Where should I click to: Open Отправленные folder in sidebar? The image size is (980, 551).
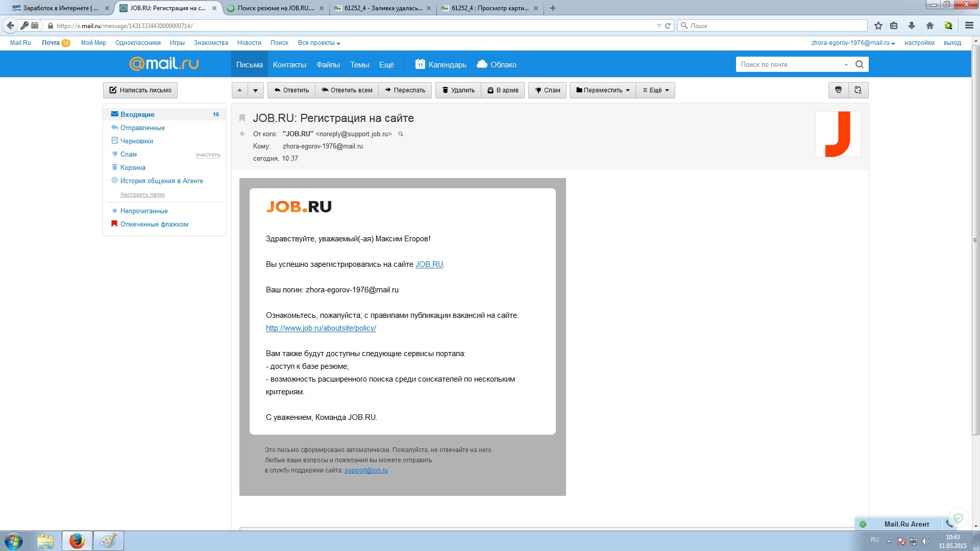pos(142,128)
